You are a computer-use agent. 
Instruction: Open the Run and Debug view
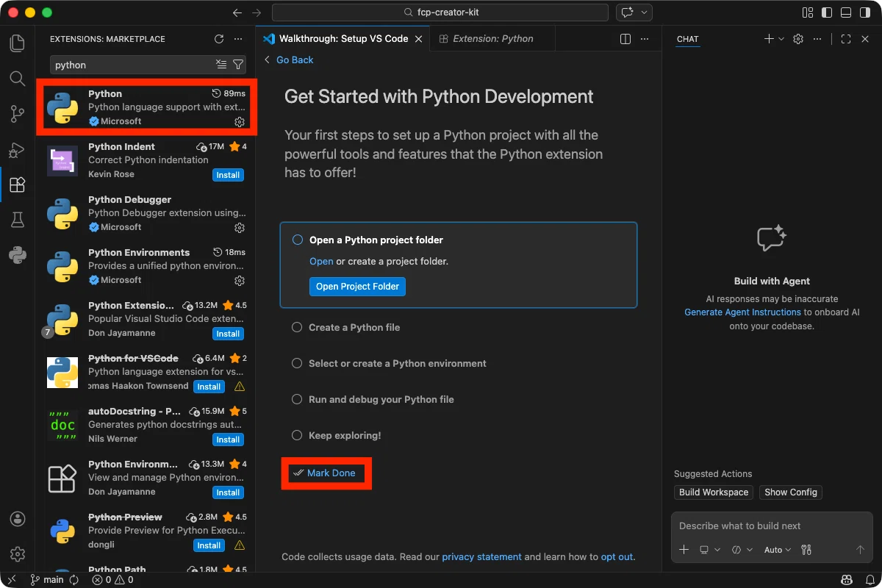18,149
